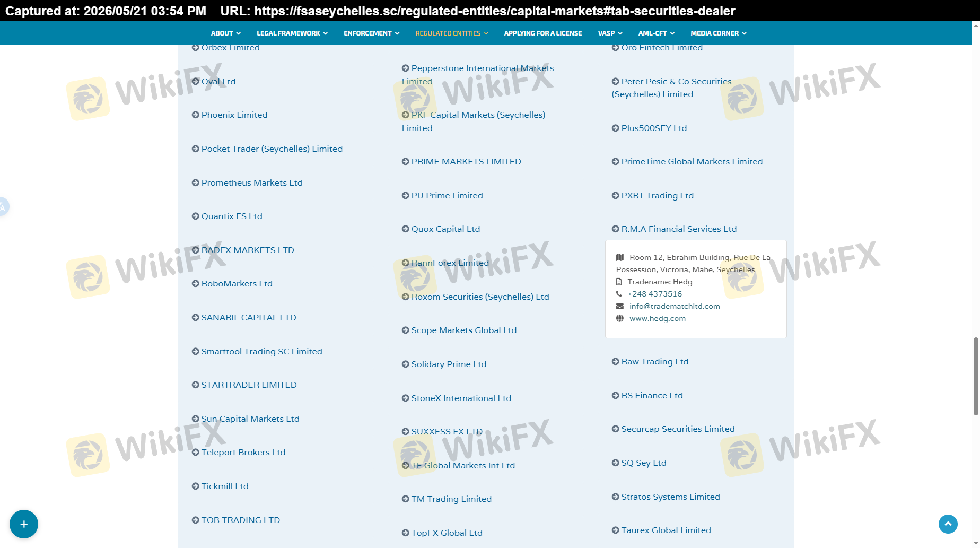Screen dimensions: 980x548
Task: Expand Peter Pesic & Co Securities details
Action: [672, 88]
